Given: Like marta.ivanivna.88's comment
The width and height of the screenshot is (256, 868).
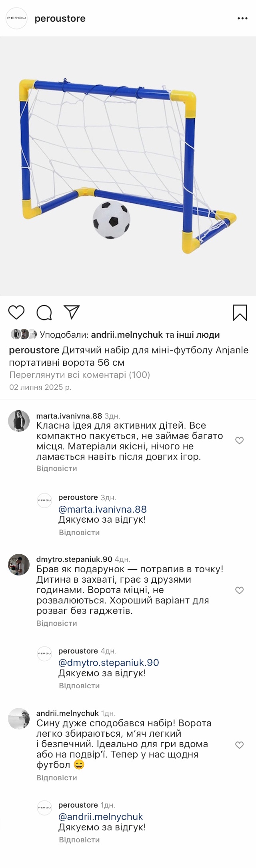Looking at the screenshot, I should (x=239, y=441).
